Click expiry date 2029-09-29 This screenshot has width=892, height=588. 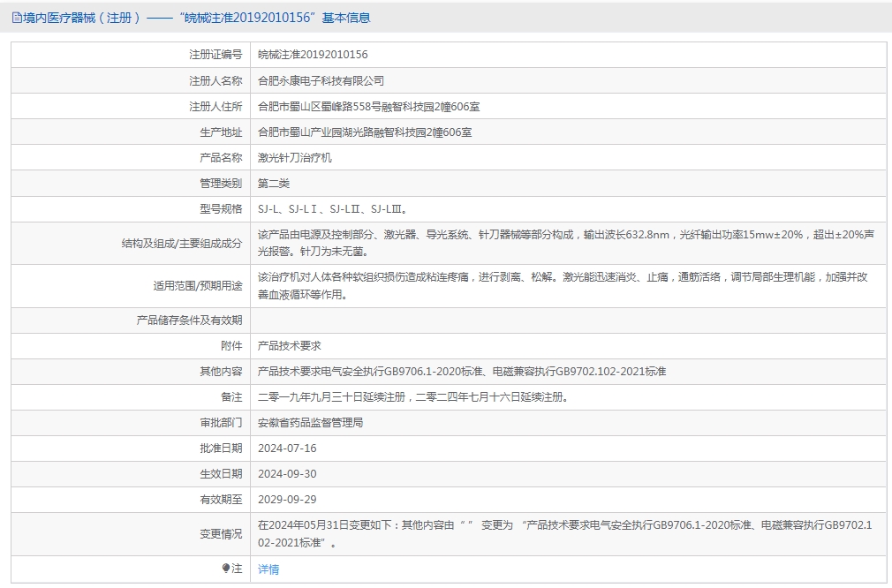tap(287, 500)
